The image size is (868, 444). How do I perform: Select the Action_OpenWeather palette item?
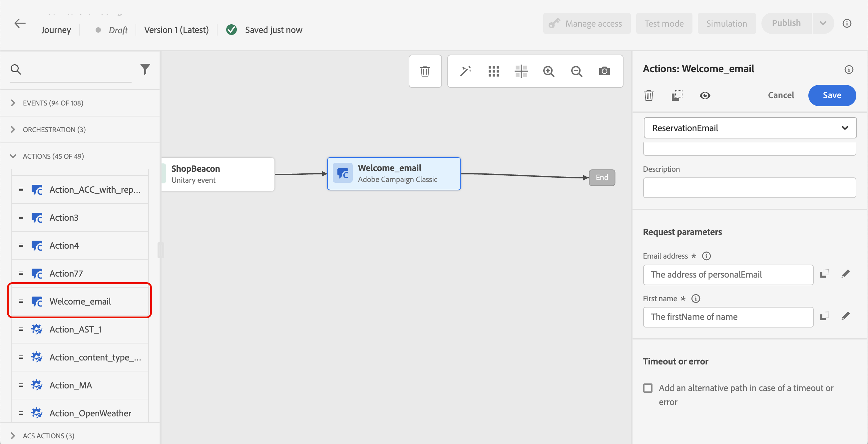pos(90,413)
